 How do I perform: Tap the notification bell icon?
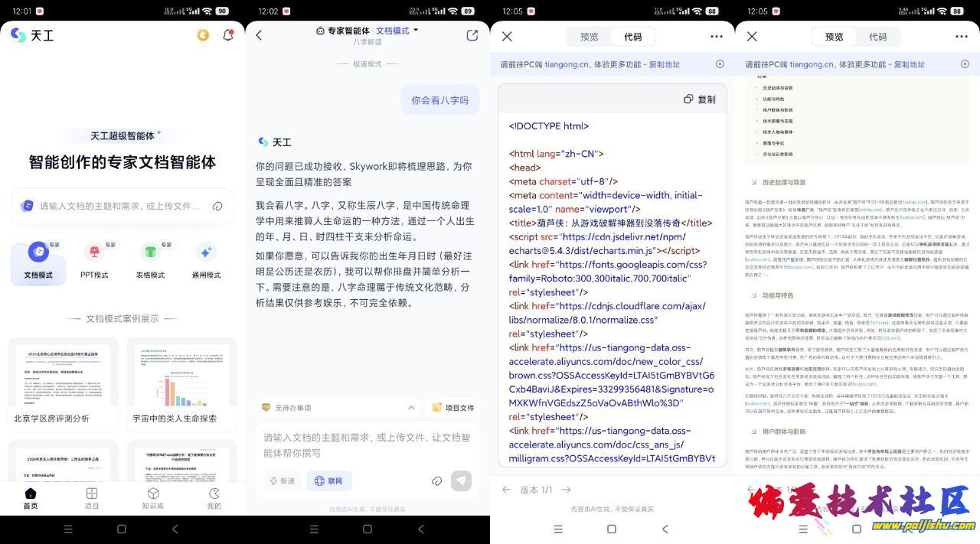(x=227, y=35)
